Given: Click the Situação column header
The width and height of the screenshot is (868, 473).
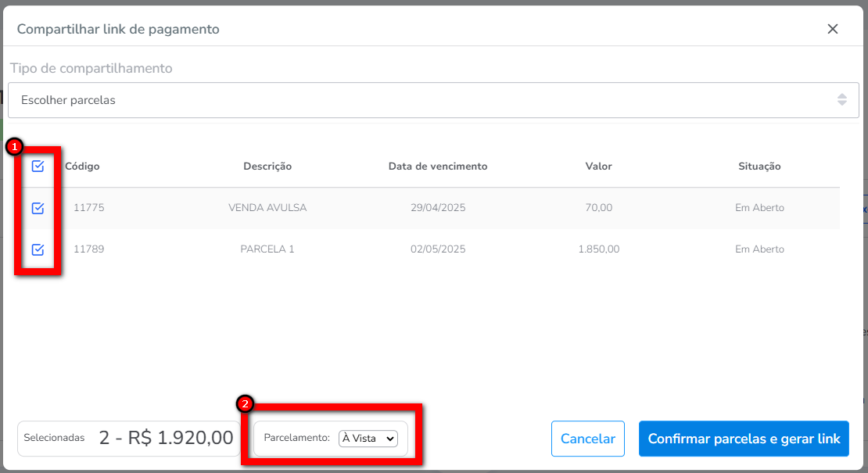Looking at the screenshot, I should [x=759, y=167].
